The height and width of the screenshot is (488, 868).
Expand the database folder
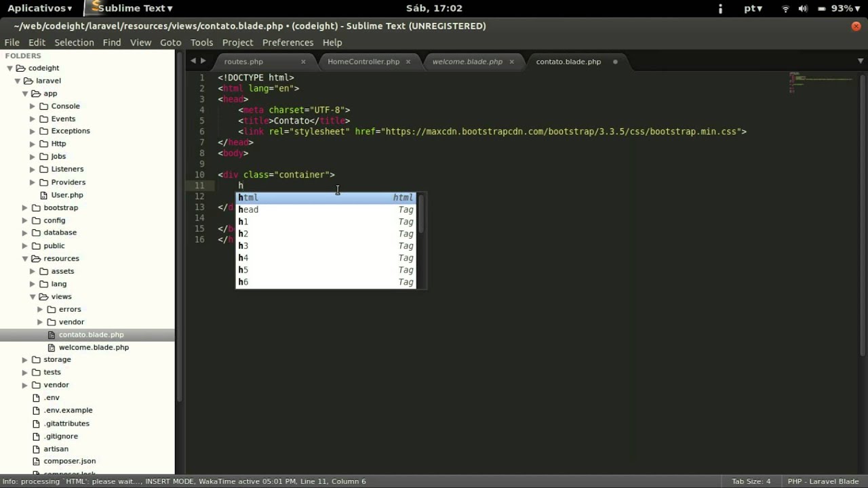25,232
